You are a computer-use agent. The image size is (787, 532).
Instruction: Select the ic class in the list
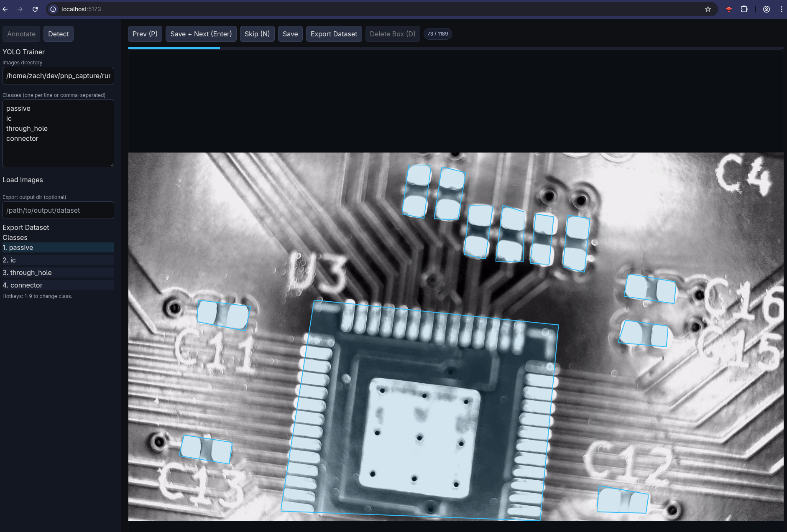[58, 260]
